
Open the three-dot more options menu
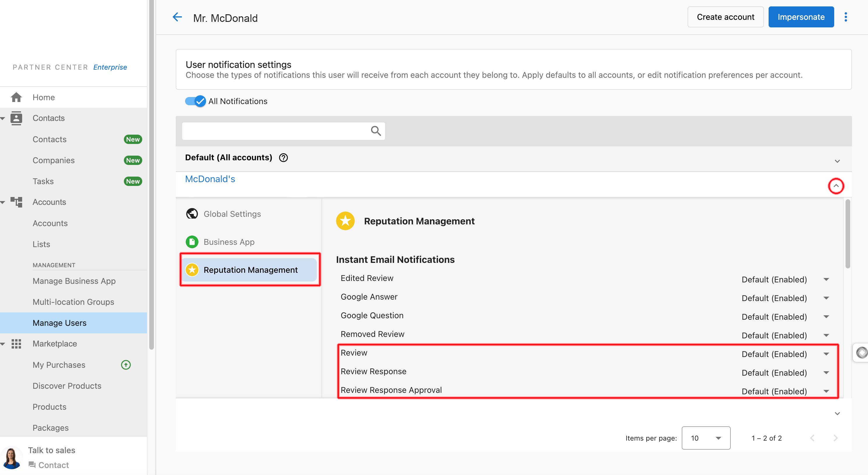[846, 17]
